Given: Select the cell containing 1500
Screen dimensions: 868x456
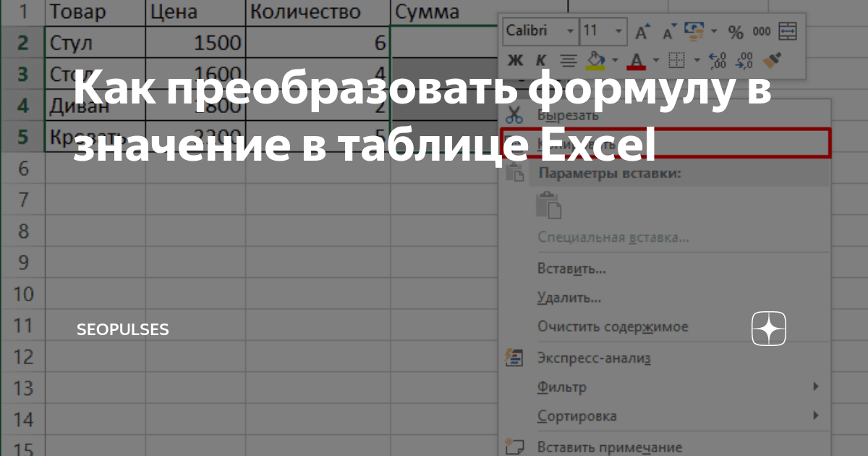Looking at the screenshot, I should pyautogui.click(x=195, y=42).
